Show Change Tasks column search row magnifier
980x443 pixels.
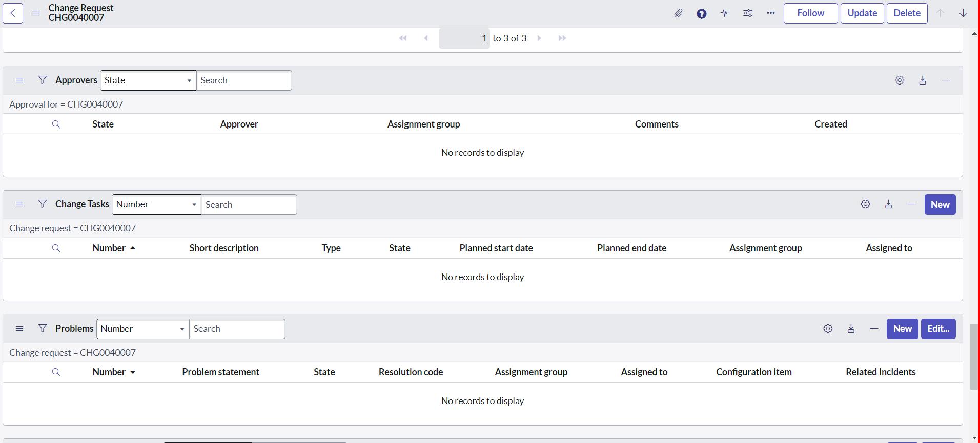pos(56,248)
